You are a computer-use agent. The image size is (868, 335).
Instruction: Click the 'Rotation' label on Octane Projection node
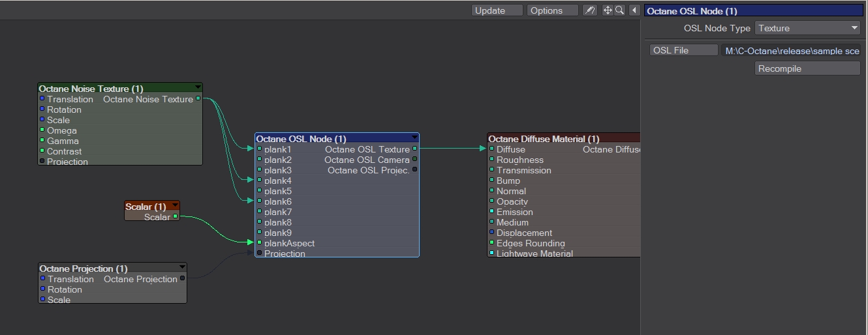tap(65, 289)
